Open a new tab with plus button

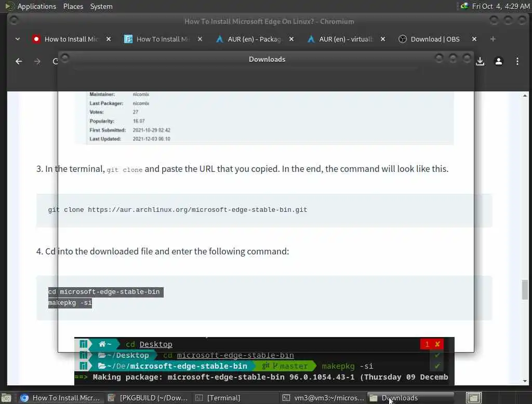pyautogui.click(x=493, y=39)
